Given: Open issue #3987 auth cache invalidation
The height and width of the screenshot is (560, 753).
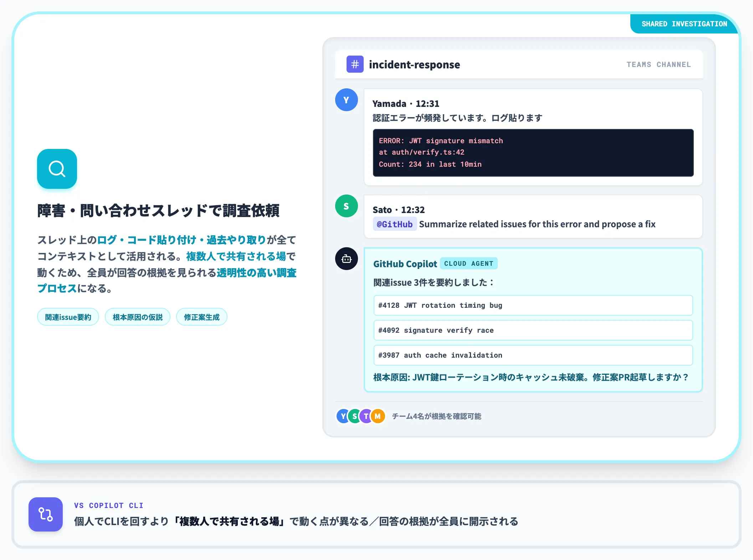Looking at the screenshot, I should pyautogui.click(x=533, y=355).
